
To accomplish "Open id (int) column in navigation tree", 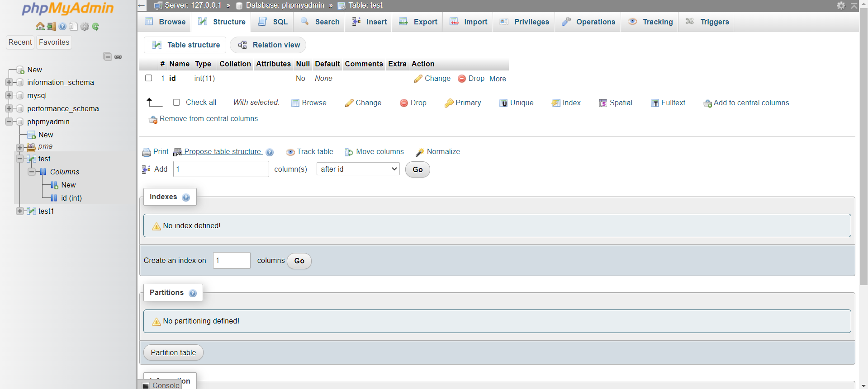I will [x=71, y=198].
